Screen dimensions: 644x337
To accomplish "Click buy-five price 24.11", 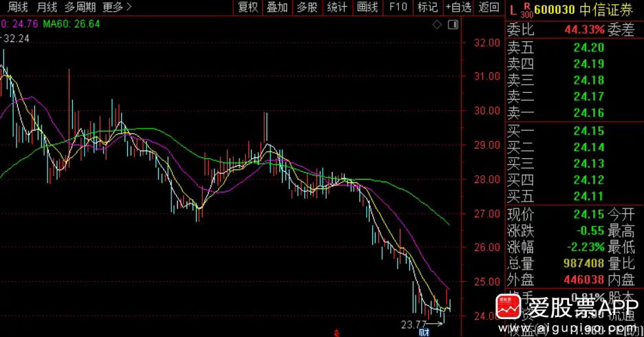I will (589, 197).
